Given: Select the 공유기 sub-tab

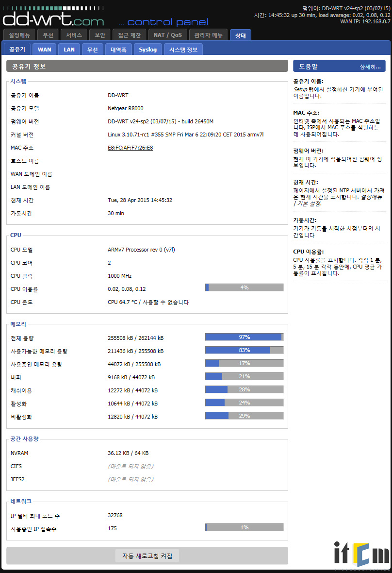Looking at the screenshot, I should [17, 50].
